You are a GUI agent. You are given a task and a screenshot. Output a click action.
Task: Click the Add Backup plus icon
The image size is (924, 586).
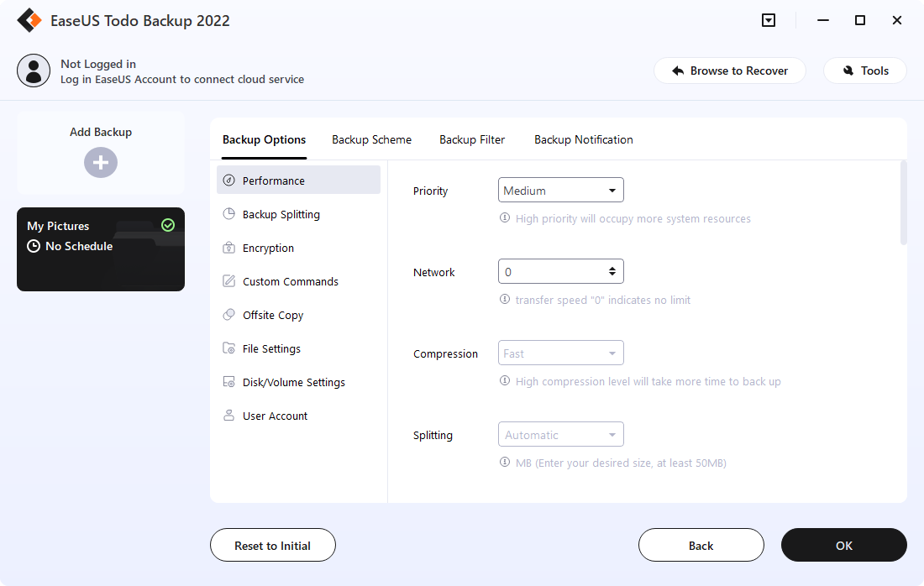100,162
